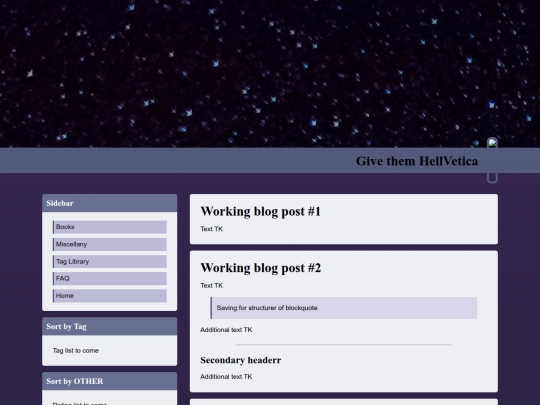540x405 pixels.
Task: Open the Books sidebar link
Action: click(x=110, y=227)
